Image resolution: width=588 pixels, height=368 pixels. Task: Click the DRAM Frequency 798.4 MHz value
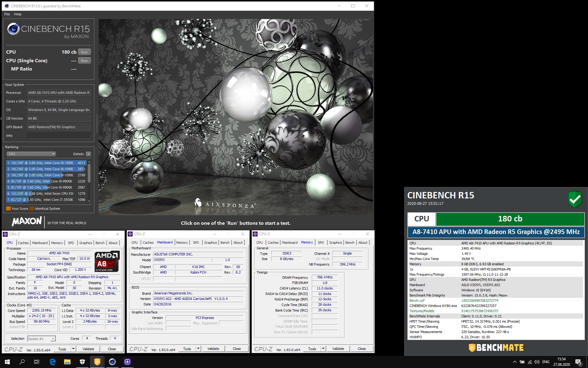tap(325, 277)
